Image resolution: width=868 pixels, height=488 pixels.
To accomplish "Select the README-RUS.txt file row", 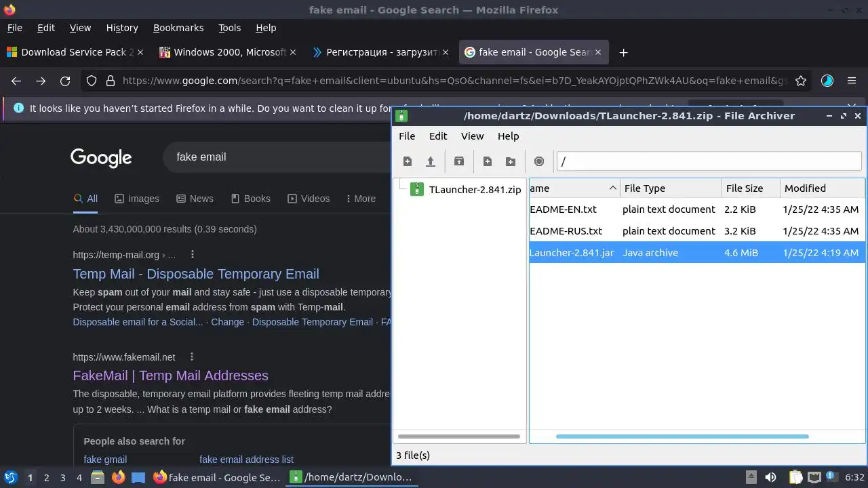I will click(696, 231).
